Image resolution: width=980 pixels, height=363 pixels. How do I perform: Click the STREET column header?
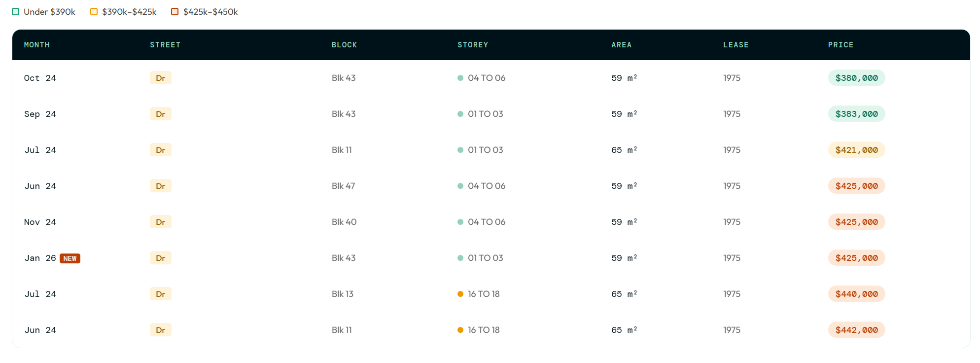tap(165, 45)
